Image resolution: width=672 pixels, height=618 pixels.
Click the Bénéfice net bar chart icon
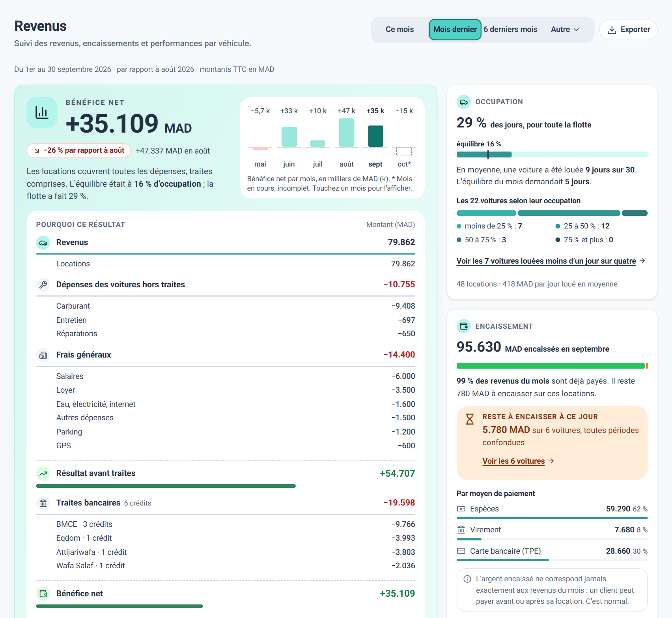[x=42, y=112]
